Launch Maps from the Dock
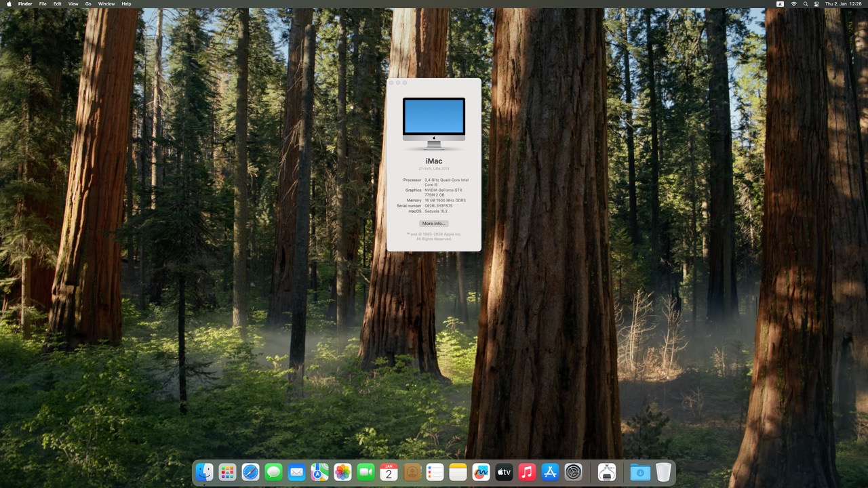Screen dimensions: 868x488 pyautogui.click(x=320, y=472)
